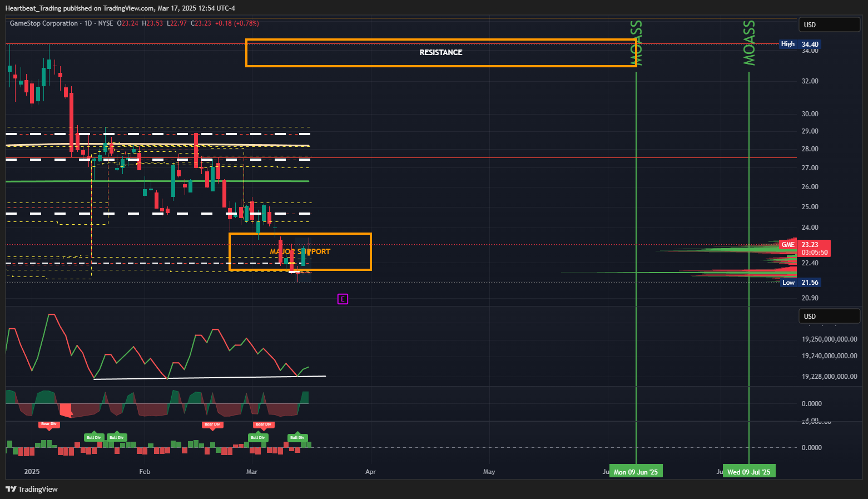Click the TradingView logo
The width and height of the screenshot is (868, 499).
32,489
